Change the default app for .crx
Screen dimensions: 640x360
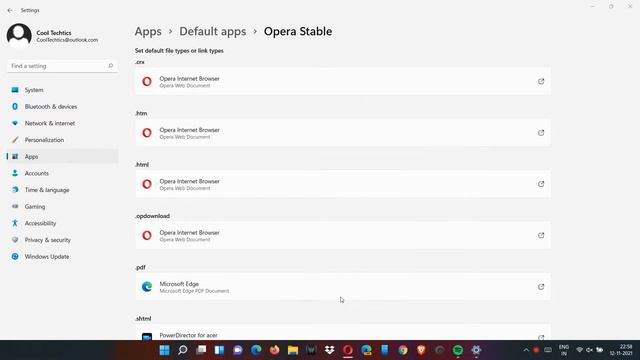pos(343,81)
